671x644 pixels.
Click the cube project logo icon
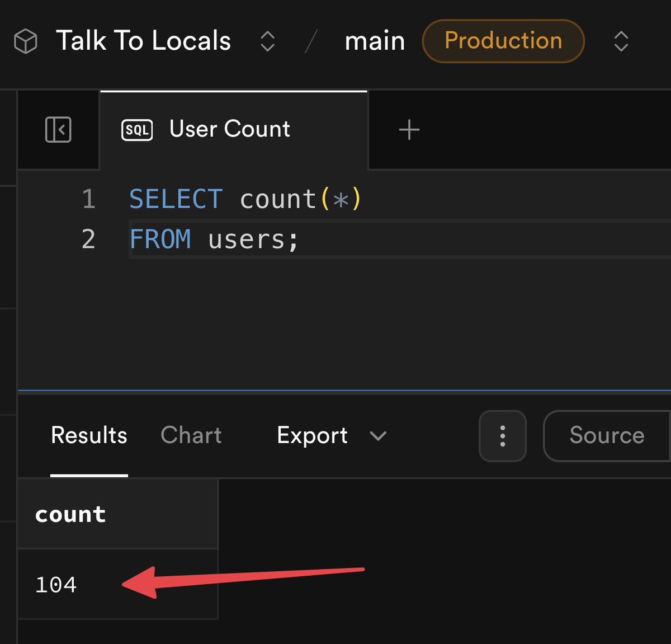25,40
